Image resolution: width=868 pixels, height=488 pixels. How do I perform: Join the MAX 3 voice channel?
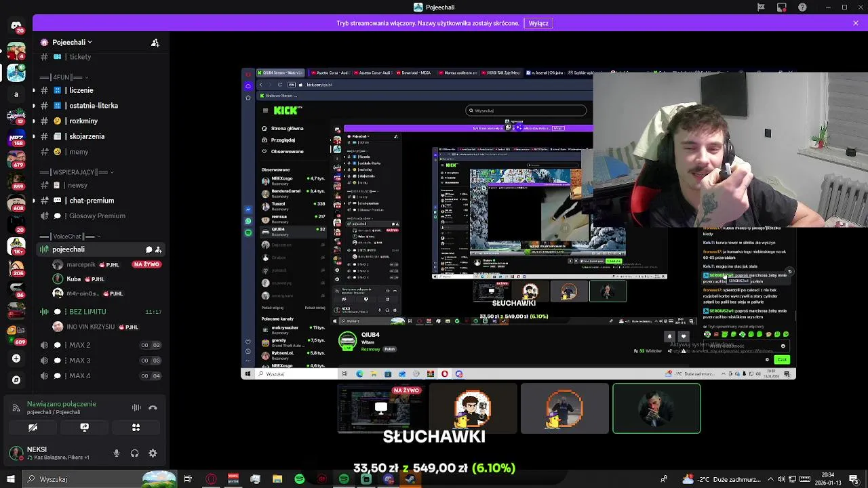(100, 361)
